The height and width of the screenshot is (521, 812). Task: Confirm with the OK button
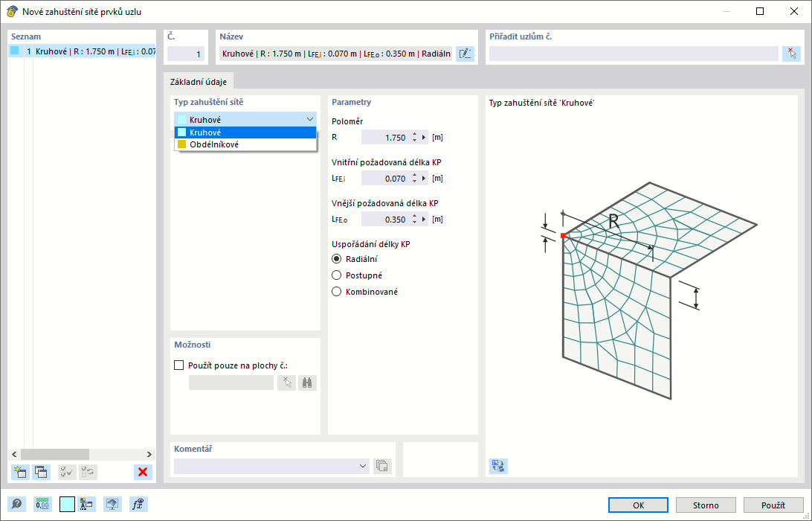(638, 505)
